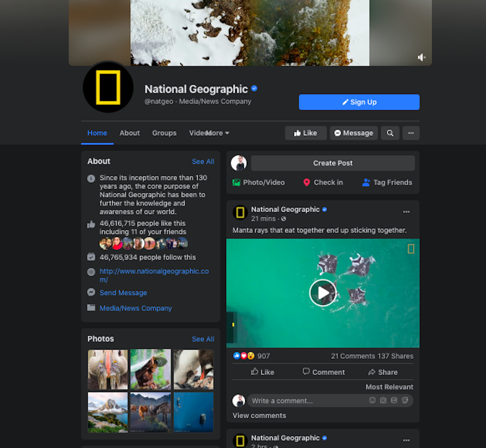Open the mountain lake photo thumbnail
Image resolution: width=486 pixels, height=448 pixels.
tap(108, 412)
